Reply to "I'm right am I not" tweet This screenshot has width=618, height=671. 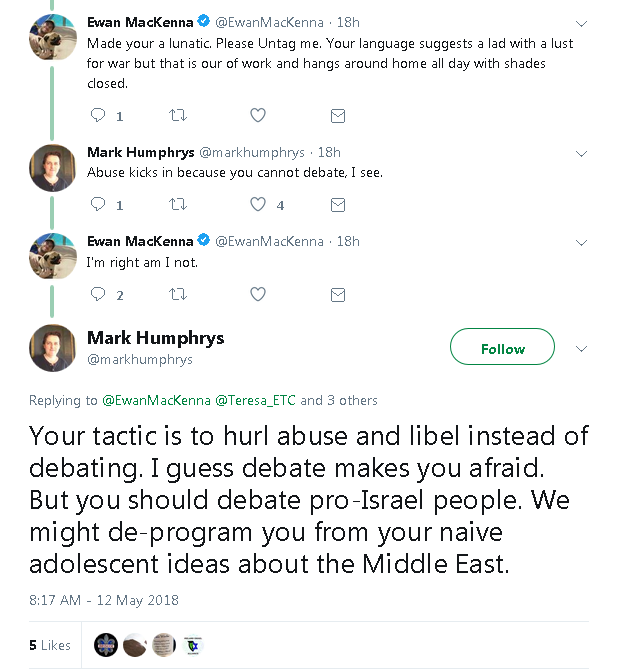[98, 294]
